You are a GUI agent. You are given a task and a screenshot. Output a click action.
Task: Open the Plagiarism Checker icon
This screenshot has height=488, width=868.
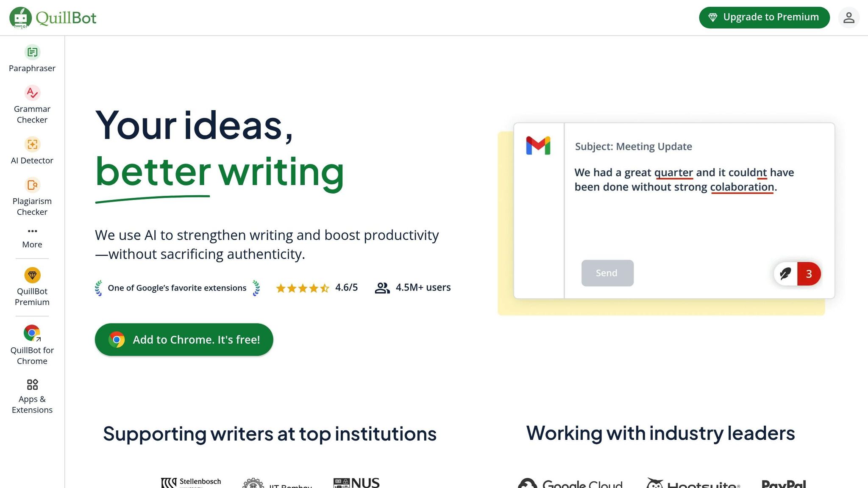click(x=32, y=185)
